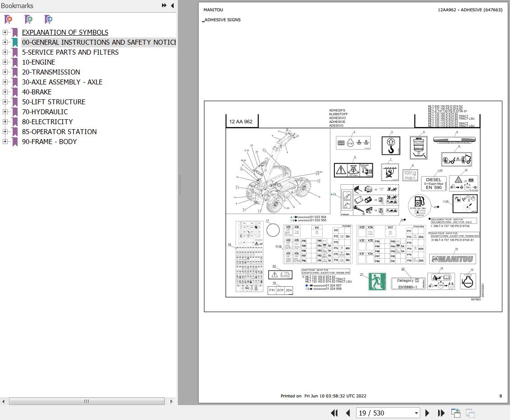The height and width of the screenshot is (420, 510).
Task: Click the bookmark icon beside 90-FRAME - BODY
Action: point(15,142)
